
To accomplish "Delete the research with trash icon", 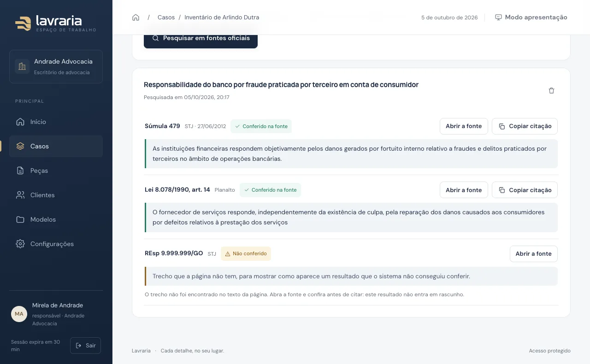I will (551, 91).
